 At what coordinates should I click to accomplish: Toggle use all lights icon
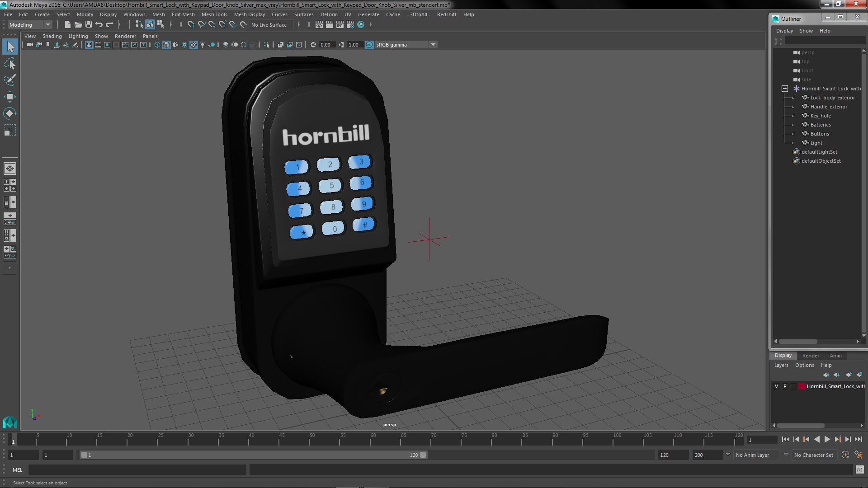point(203,45)
